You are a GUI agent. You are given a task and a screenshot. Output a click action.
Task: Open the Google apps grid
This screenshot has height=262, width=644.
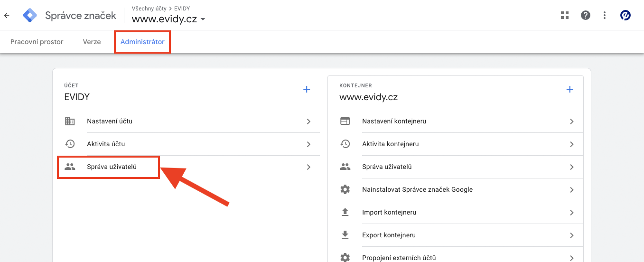(x=564, y=15)
